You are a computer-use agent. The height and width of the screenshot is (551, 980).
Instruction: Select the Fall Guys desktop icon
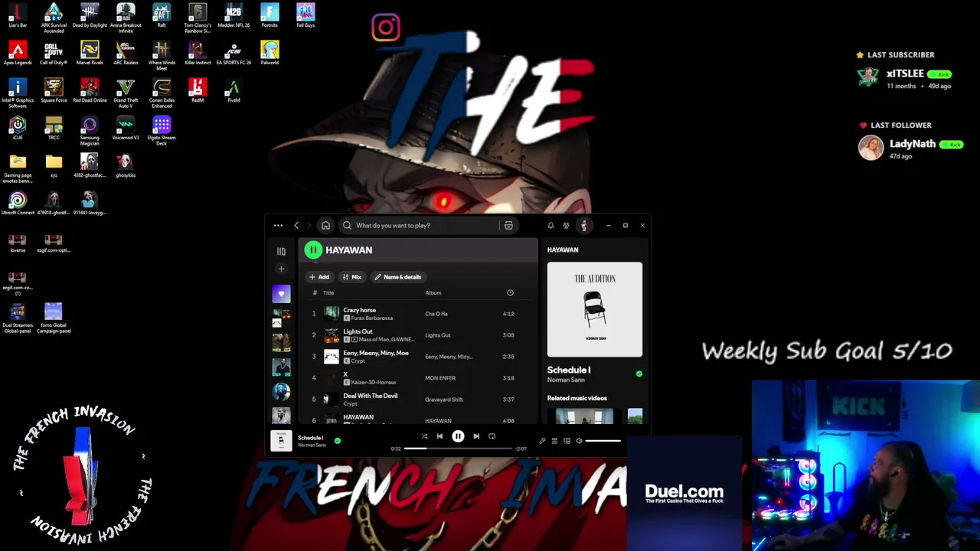305,15
